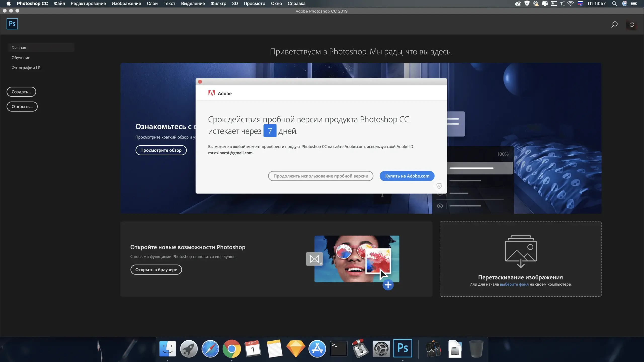Screen dimensions: 644x362
Task: Click Купить на Adobe.com button
Action: tap(407, 176)
